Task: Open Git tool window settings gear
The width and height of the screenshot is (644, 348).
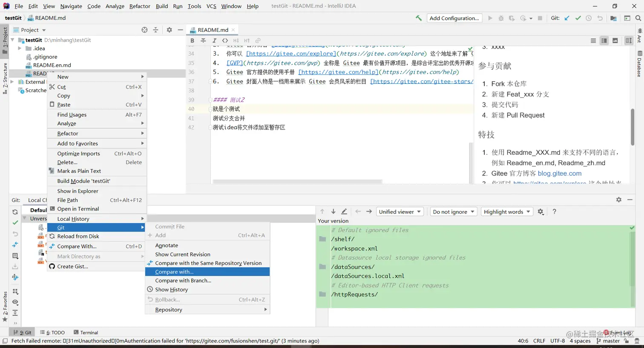Action: (x=618, y=200)
